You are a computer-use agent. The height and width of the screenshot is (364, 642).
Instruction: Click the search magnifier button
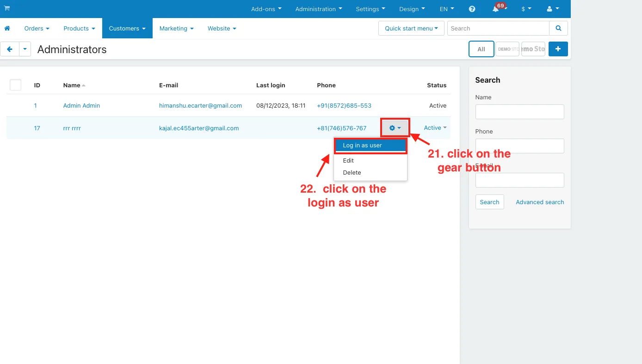pos(558,28)
